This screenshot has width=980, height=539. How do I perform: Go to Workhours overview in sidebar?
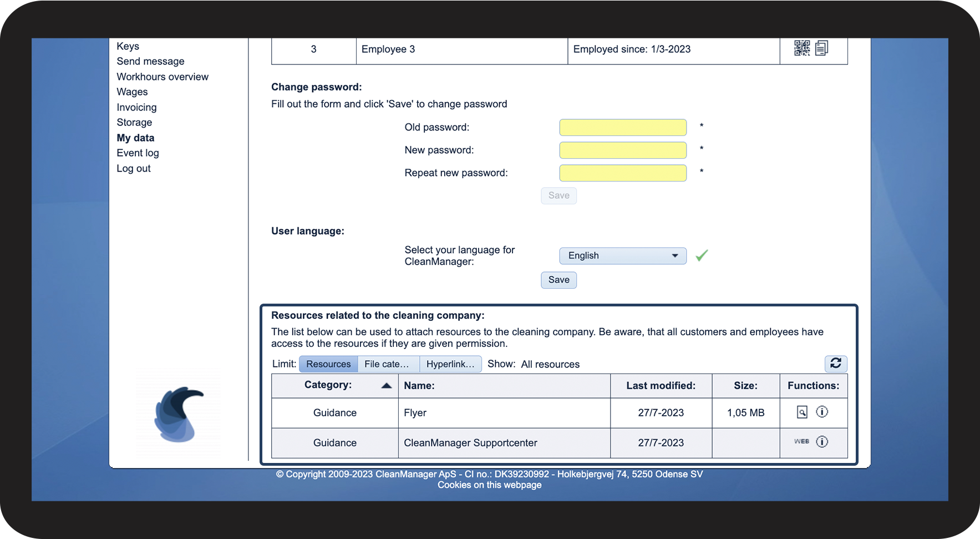click(x=163, y=77)
